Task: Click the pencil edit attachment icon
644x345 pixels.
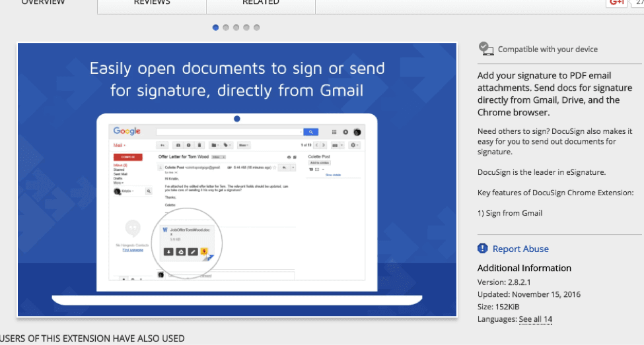Action: coord(193,251)
